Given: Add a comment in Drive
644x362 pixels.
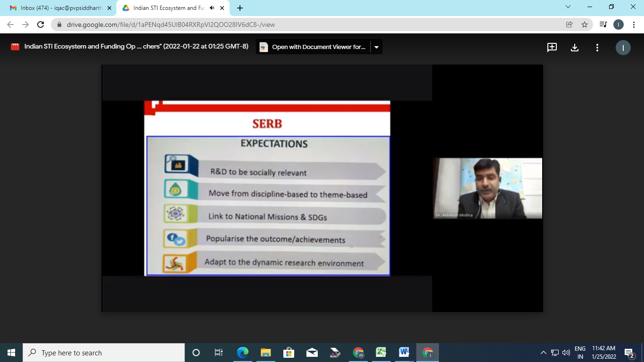Looking at the screenshot, I should (552, 47).
